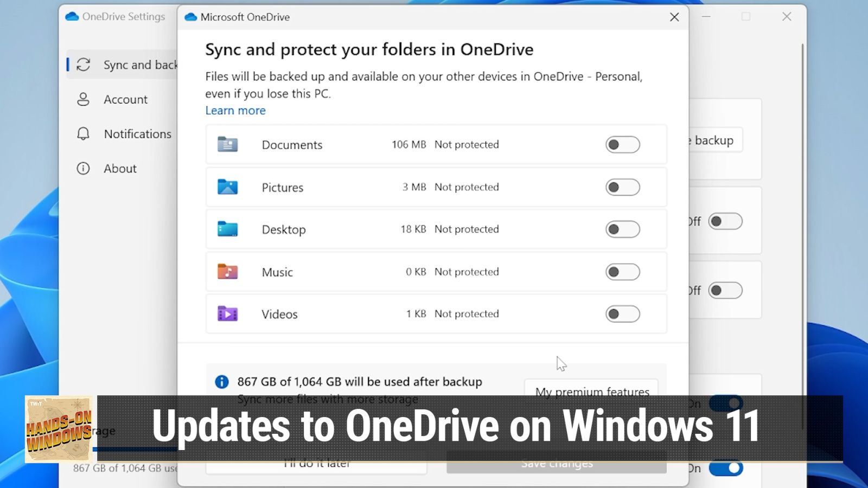This screenshot has height=488, width=868.
Task: Click the OneDrive cloud icon in dialog title
Action: tap(190, 17)
